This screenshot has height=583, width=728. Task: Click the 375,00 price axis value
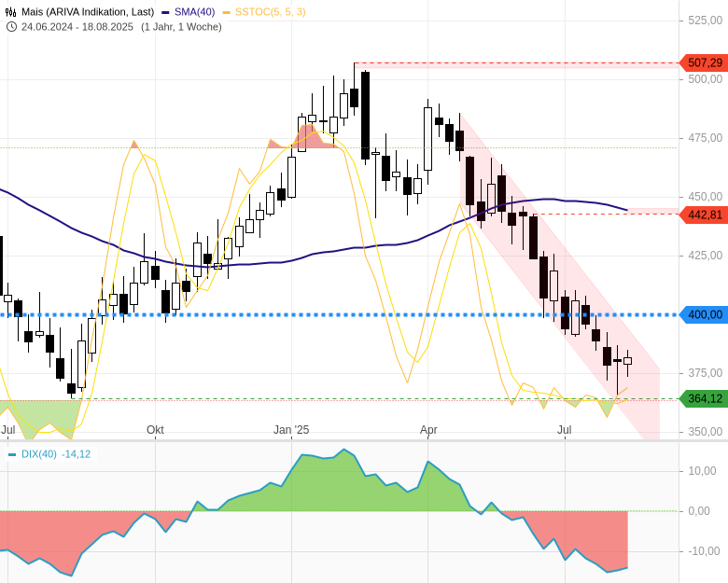click(706, 373)
